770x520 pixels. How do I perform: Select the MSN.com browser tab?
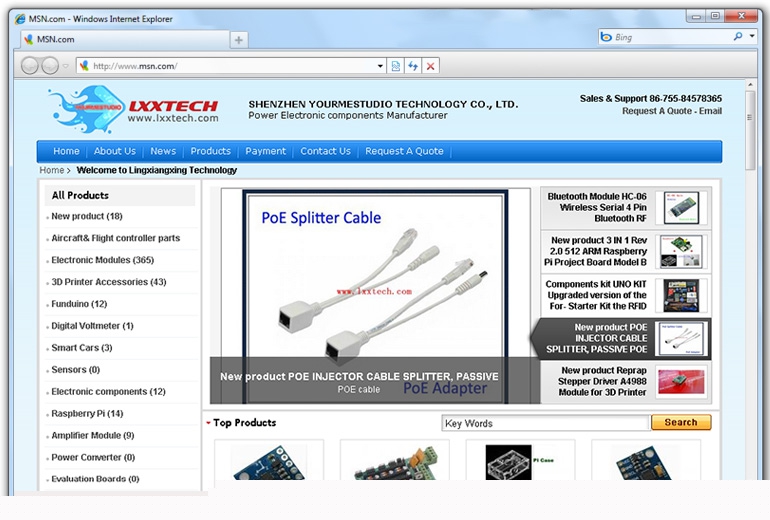[125, 39]
